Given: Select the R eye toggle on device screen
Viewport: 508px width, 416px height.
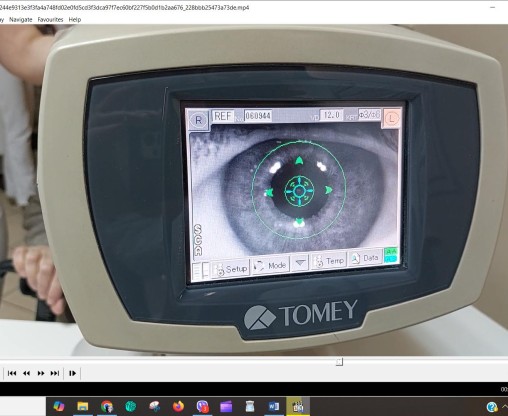Looking at the screenshot, I should point(198,120).
